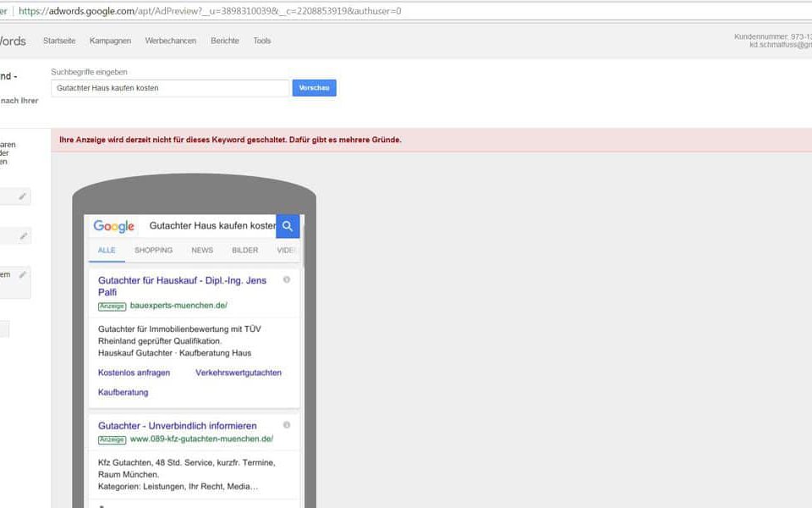Click the middle pencil edit icon in left sidebar
The height and width of the screenshot is (508, 812).
[x=24, y=236]
